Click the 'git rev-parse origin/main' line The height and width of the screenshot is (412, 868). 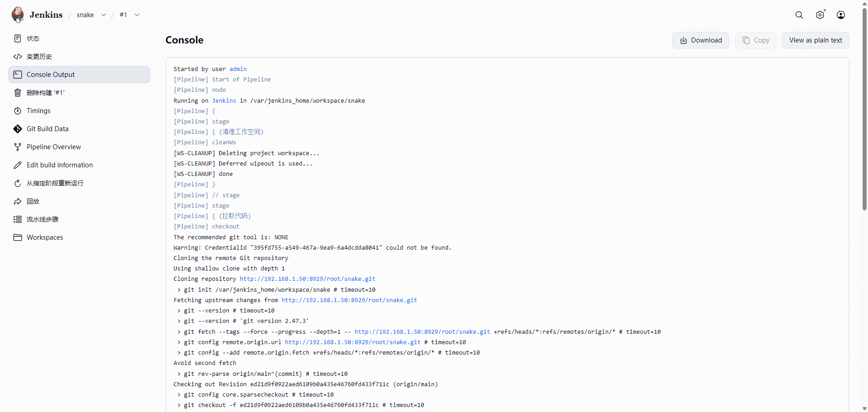[x=262, y=374]
